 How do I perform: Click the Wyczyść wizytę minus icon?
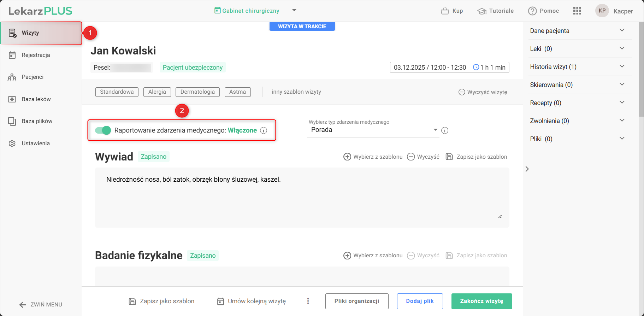pos(462,92)
